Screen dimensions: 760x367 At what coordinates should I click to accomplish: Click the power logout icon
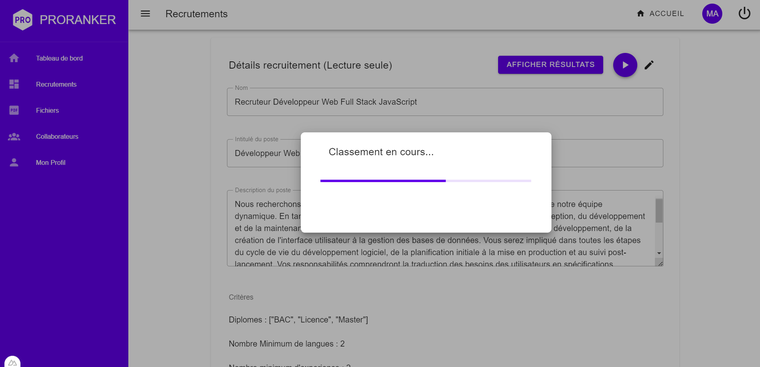(x=744, y=14)
